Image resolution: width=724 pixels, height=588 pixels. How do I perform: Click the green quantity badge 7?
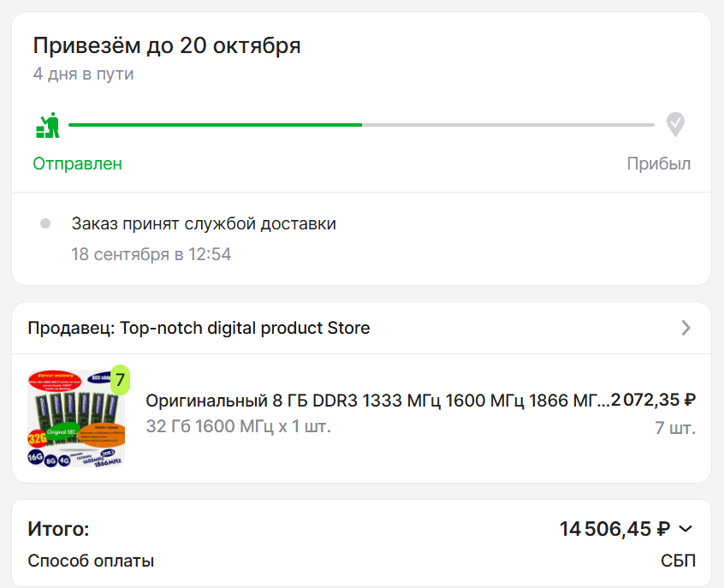[121, 379]
